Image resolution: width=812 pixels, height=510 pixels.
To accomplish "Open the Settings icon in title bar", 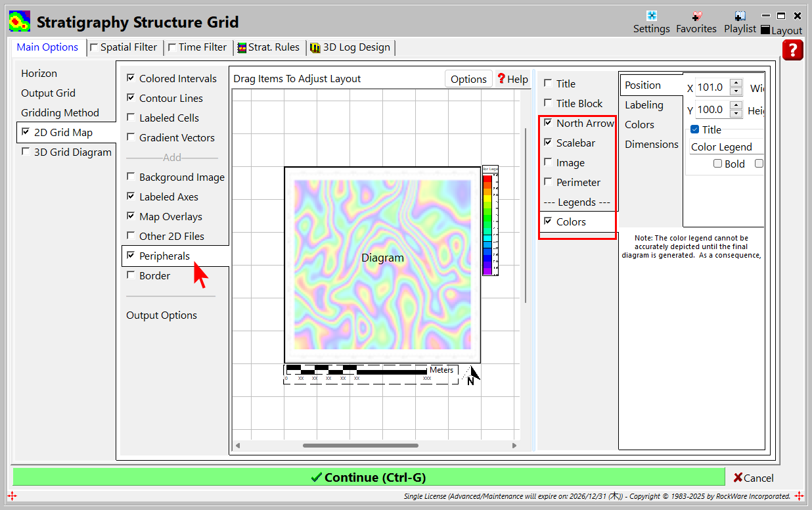I will [x=651, y=16].
